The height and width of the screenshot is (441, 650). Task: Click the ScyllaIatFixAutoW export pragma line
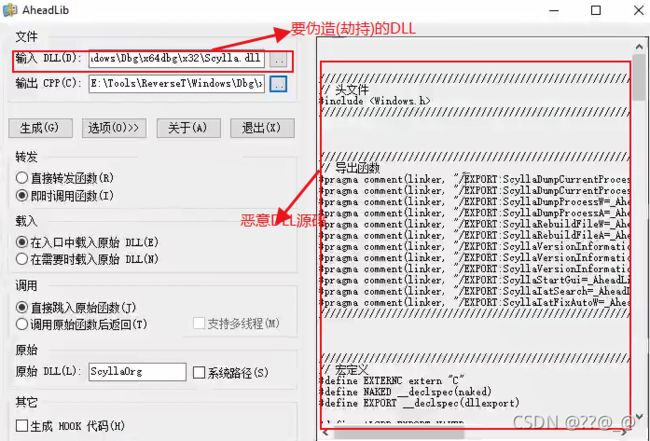(x=475, y=303)
